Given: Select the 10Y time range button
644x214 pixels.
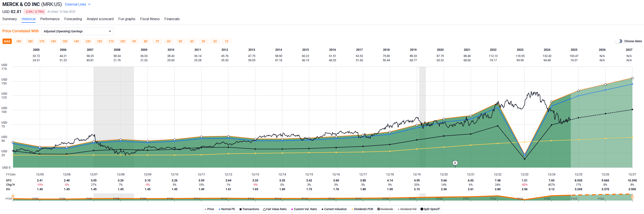Looking at the screenshot, I should click(x=123, y=42).
